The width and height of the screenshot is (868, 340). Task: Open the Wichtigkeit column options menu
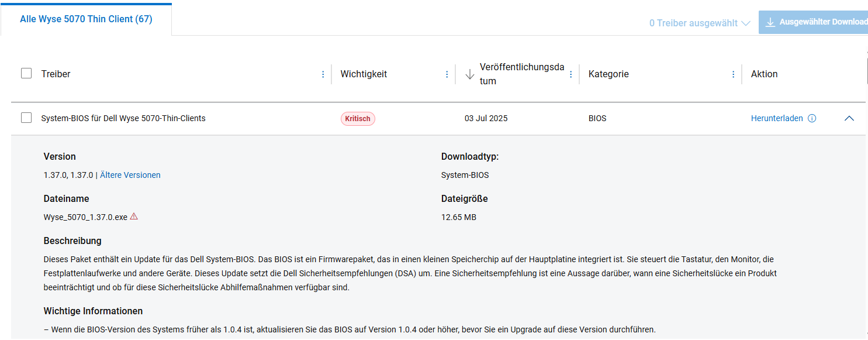point(447,74)
